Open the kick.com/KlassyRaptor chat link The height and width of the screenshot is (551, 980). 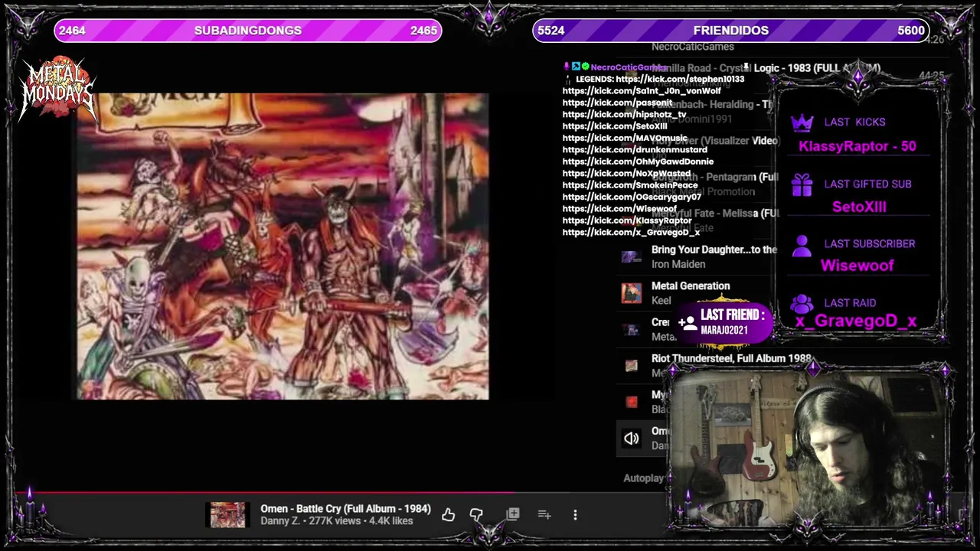click(627, 220)
